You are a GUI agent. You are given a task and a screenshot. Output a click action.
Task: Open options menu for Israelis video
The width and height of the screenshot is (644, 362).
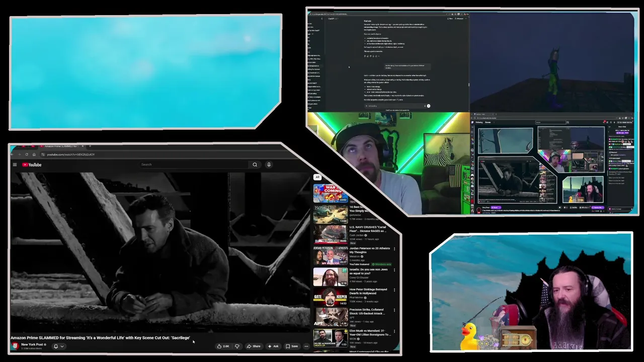coord(394,270)
